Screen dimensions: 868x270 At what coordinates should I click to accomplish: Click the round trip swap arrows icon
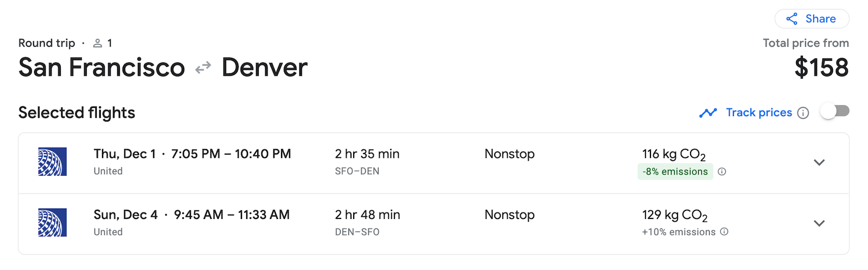[x=203, y=68]
